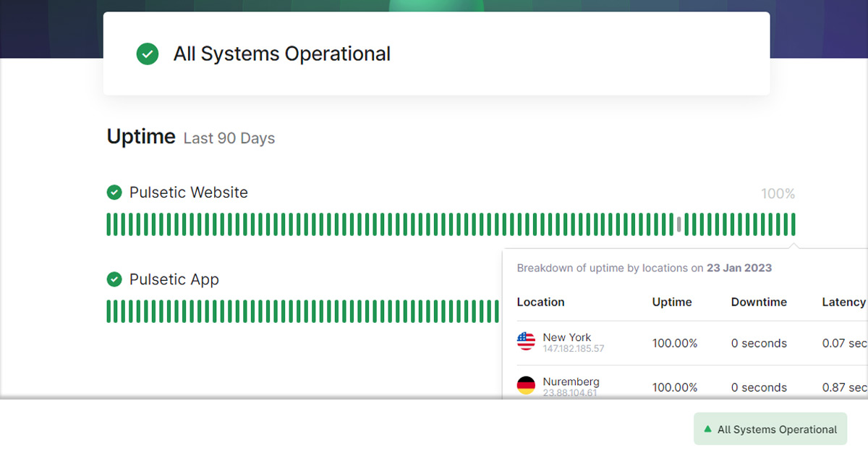
Task: Select the last green bar of Pulsetic Website uptime
Action: (x=793, y=224)
